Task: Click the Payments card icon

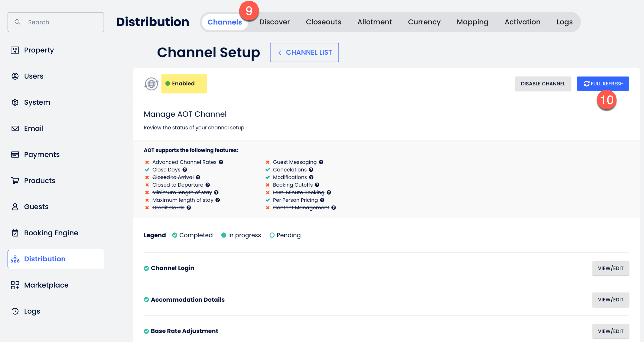Action: click(x=15, y=155)
